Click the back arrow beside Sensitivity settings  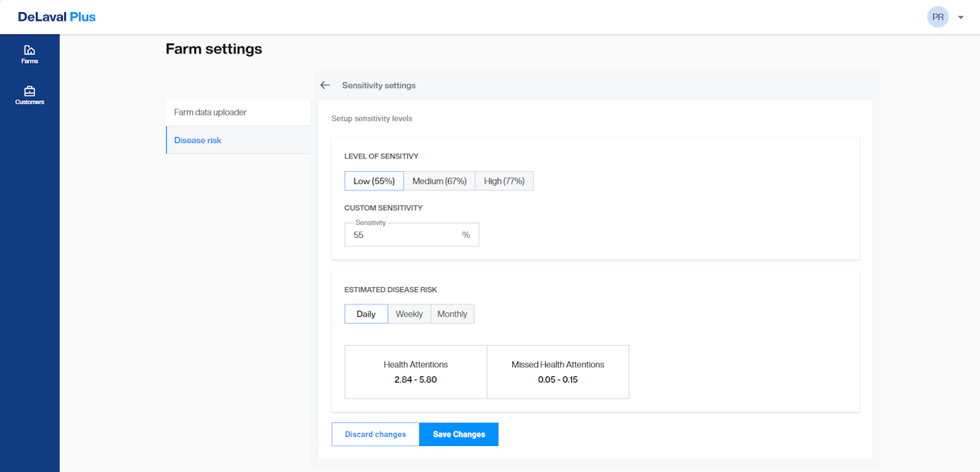[x=325, y=86]
